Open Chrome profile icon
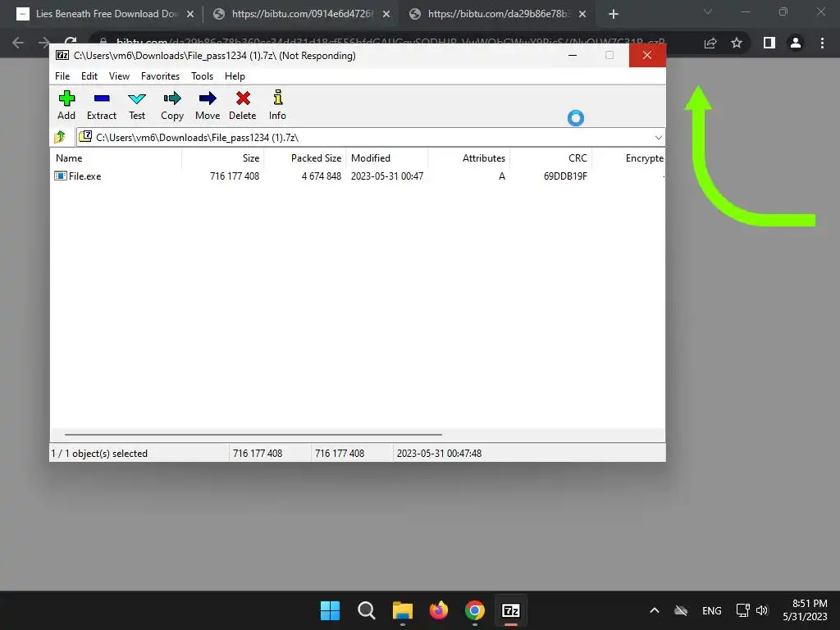This screenshot has width=840, height=630. point(796,43)
